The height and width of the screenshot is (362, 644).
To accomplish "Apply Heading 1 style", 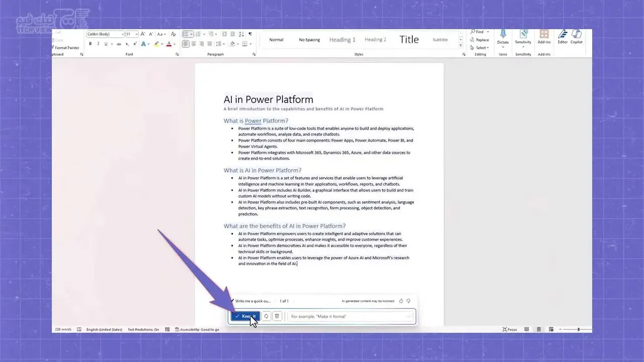I will (342, 40).
